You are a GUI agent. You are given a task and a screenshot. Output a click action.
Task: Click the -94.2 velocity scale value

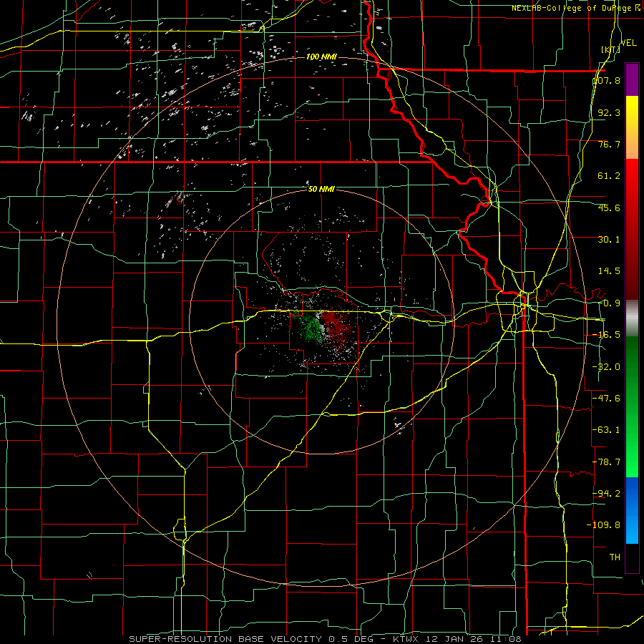[607, 494]
